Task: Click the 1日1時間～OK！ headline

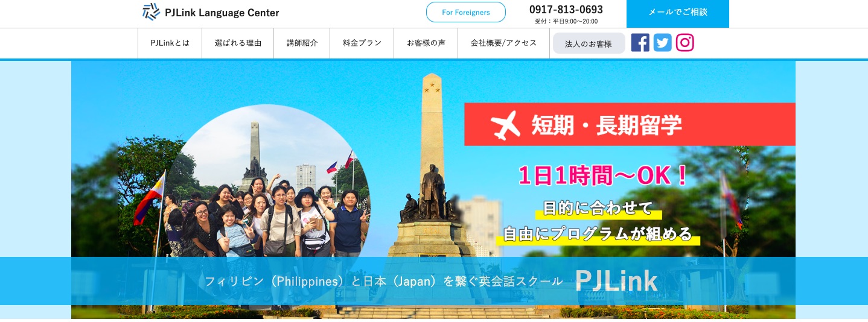Action: [604, 175]
